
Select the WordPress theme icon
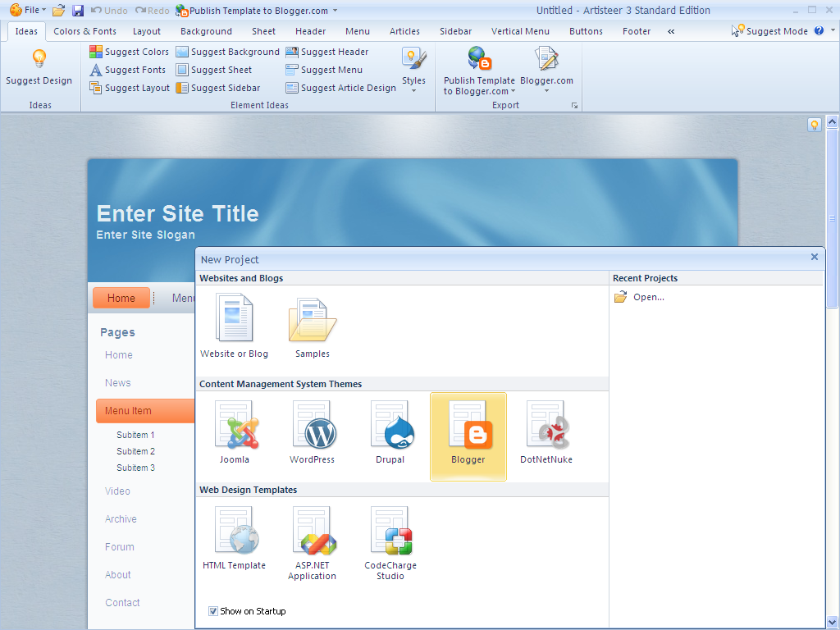[314, 424]
